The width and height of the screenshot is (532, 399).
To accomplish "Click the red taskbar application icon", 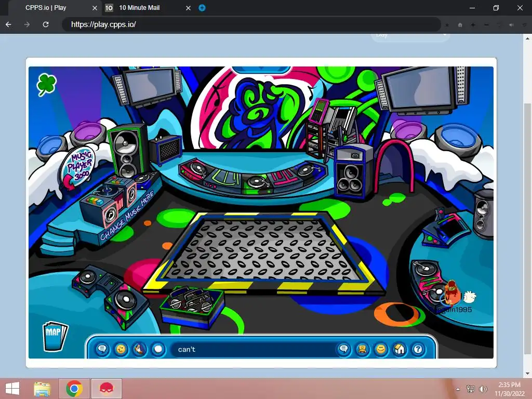I will tap(107, 389).
